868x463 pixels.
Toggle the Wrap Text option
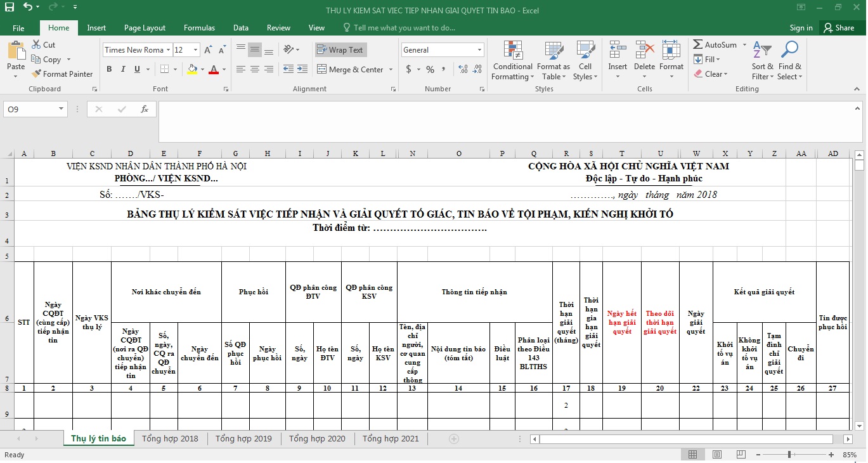[340, 50]
